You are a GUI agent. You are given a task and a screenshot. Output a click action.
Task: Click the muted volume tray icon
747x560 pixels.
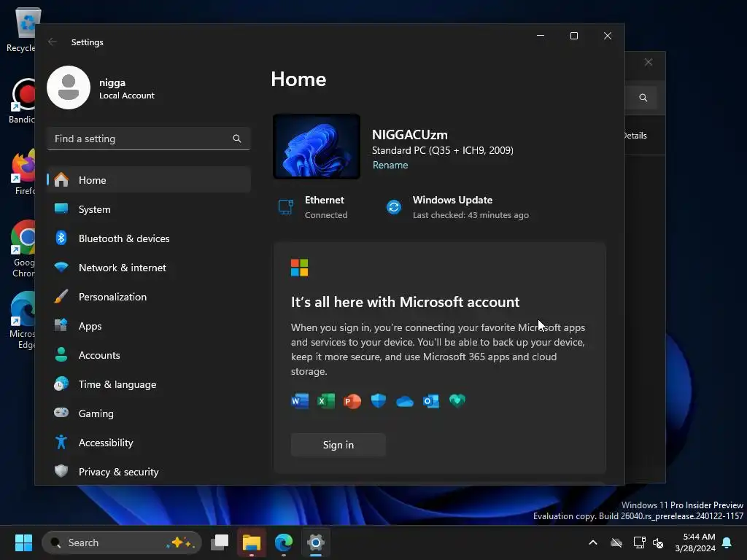click(x=658, y=542)
